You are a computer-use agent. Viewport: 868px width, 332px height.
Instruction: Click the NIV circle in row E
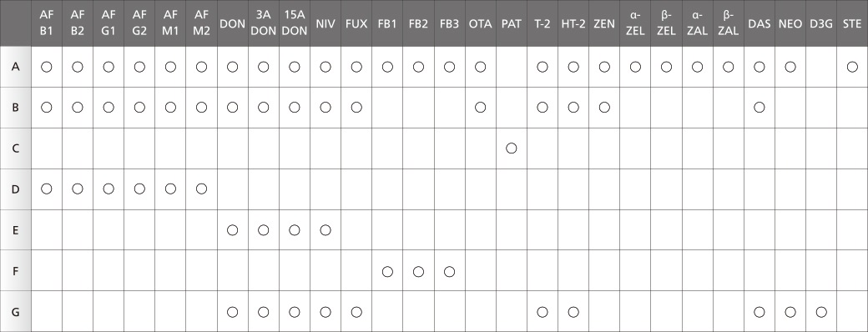(x=325, y=229)
